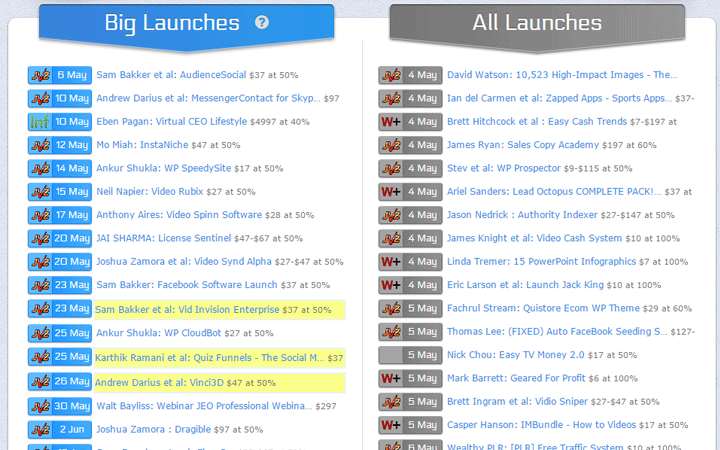Open JAI SHARMA License Sentinel link

click(x=164, y=238)
